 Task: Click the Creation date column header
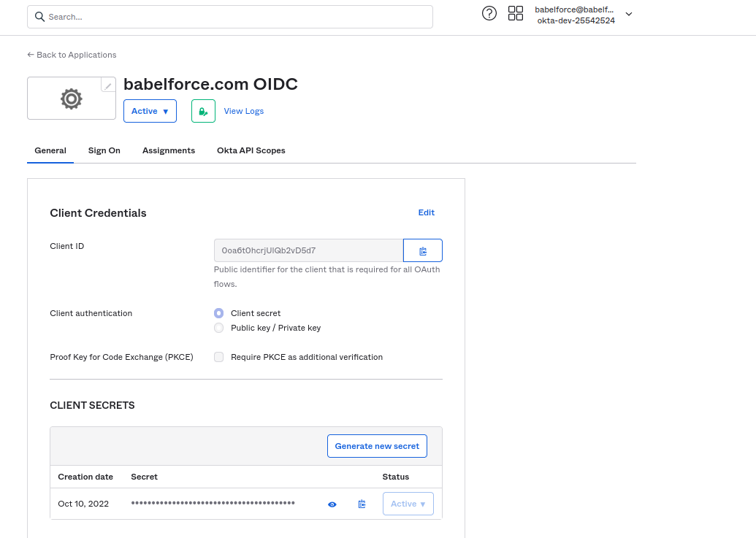tap(85, 477)
